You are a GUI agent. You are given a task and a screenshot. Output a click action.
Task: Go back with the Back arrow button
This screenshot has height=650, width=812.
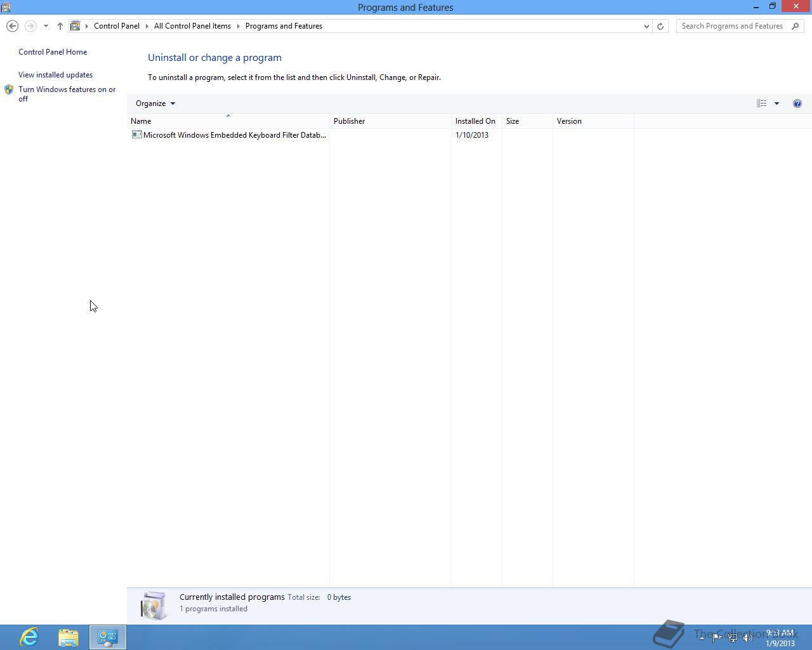[x=12, y=26]
